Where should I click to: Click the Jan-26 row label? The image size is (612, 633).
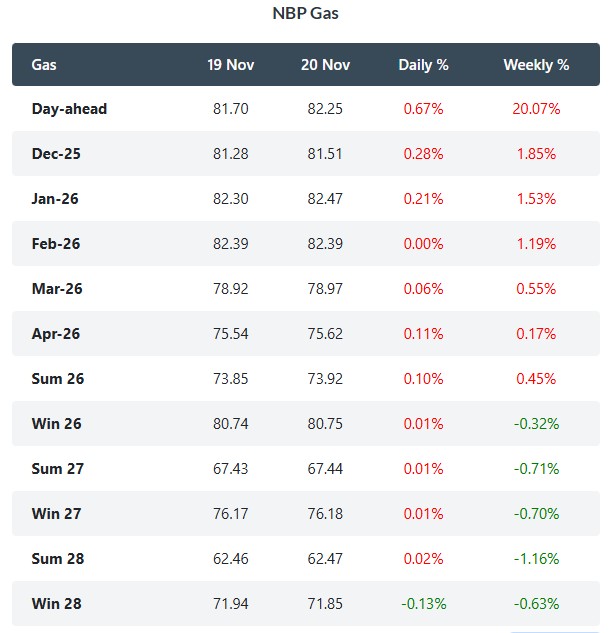pos(57,199)
